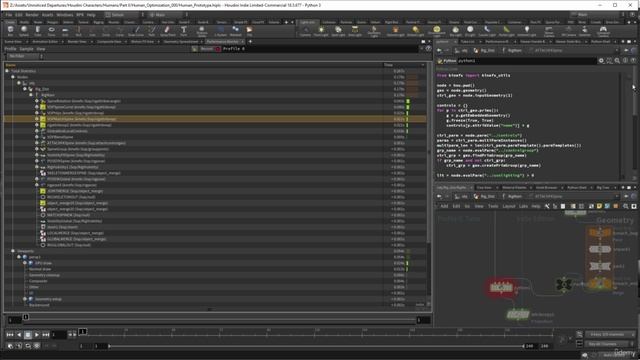Collapse the Viewports tree row

pyautogui.click(x=13, y=251)
